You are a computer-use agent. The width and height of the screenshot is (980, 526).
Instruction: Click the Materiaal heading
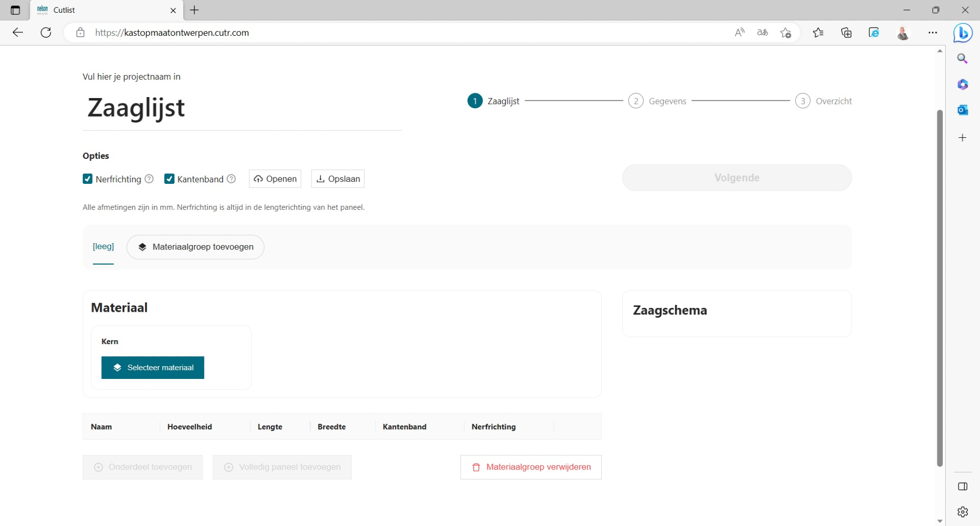point(119,308)
